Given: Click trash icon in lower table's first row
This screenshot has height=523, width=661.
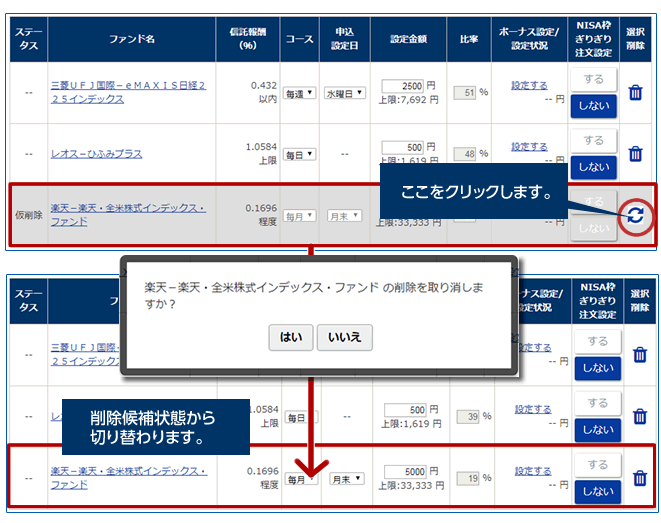Looking at the screenshot, I should pos(640,354).
